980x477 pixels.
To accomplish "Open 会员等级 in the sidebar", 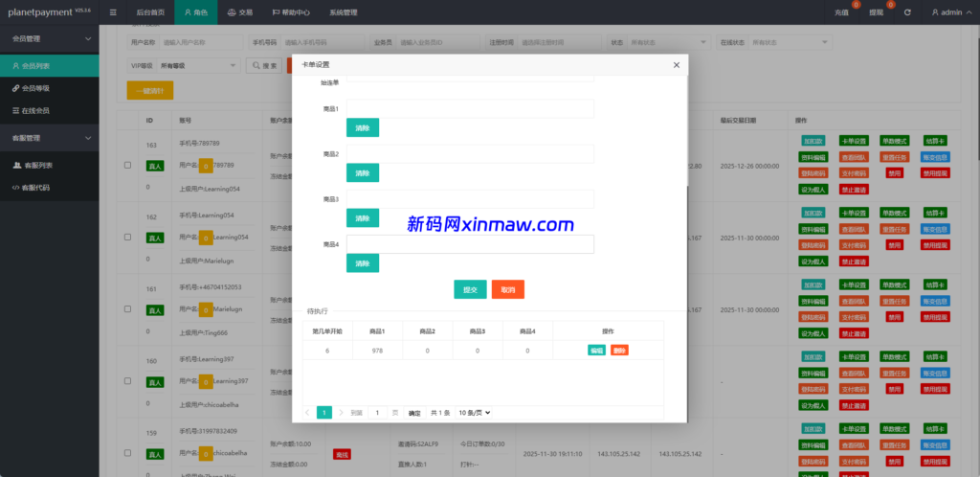I will tap(50, 88).
